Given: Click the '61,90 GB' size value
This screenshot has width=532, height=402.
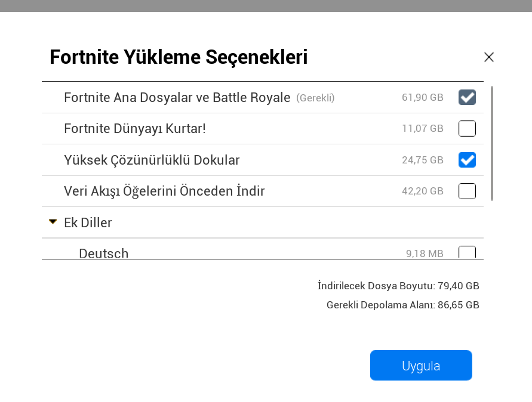Looking at the screenshot, I should pyautogui.click(x=422, y=98).
